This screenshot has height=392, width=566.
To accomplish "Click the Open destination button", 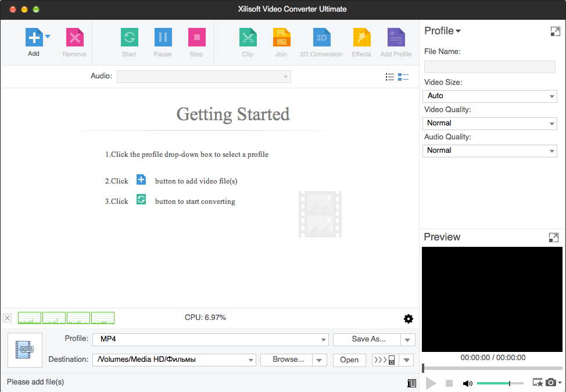I will (x=349, y=360).
